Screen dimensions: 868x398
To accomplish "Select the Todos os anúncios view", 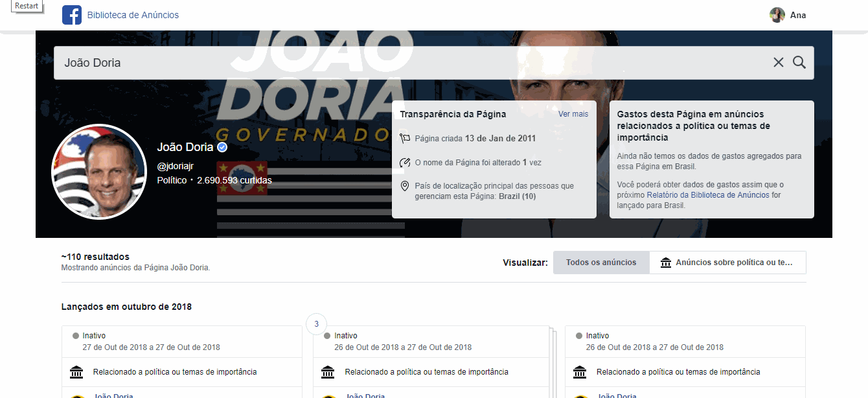I will click(600, 263).
